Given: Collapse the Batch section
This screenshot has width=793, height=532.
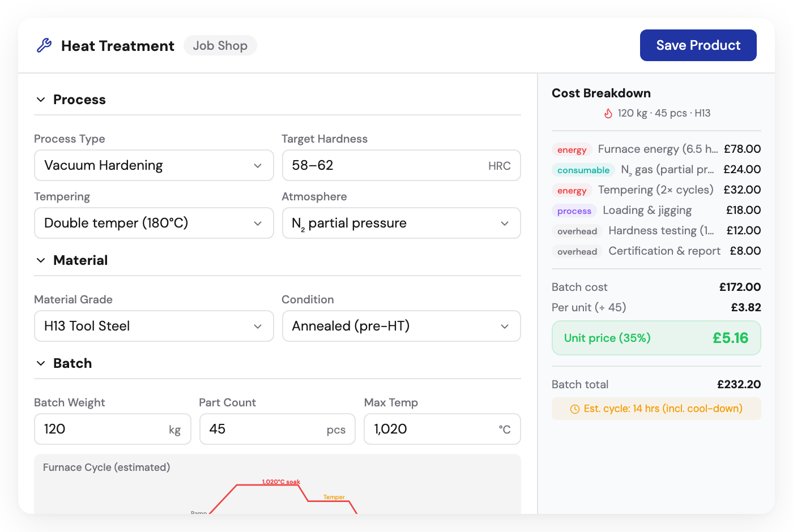Looking at the screenshot, I should (40, 363).
